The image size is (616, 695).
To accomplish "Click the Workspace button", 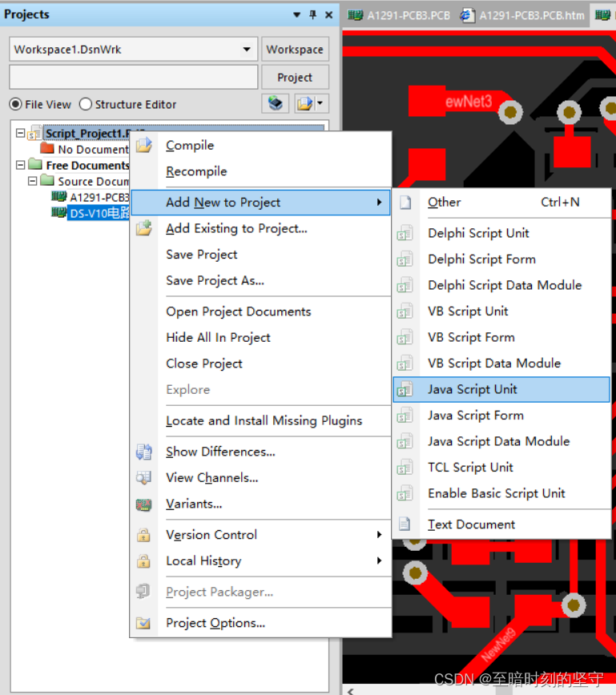I will [x=295, y=49].
